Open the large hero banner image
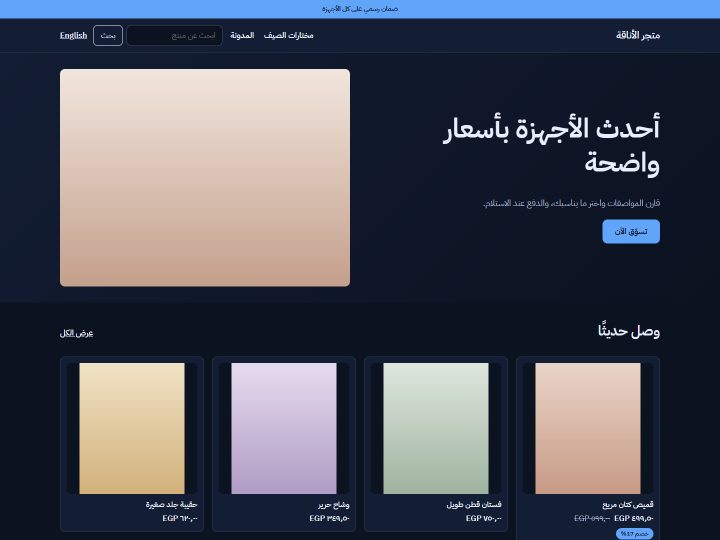The image size is (720, 540). [205, 178]
